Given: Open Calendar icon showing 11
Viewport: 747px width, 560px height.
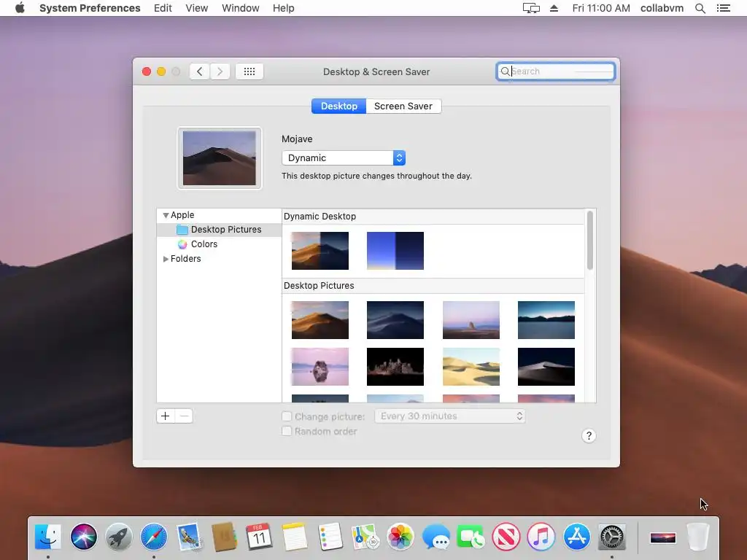Looking at the screenshot, I should click(x=259, y=537).
